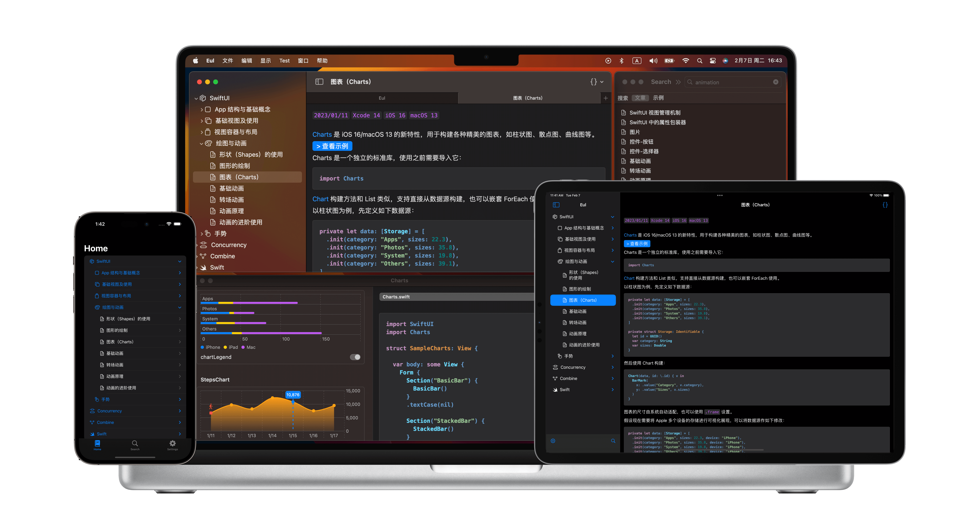
Task: Toggle the chartLegend switch
Action: pos(355,357)
